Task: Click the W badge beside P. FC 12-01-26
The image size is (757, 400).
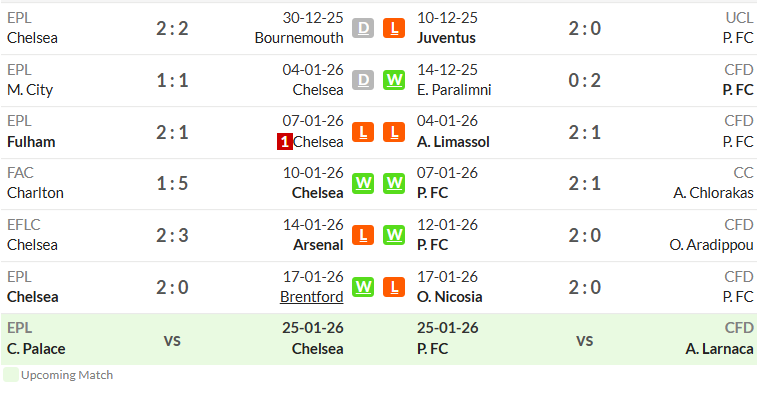Action: point(394,235)
